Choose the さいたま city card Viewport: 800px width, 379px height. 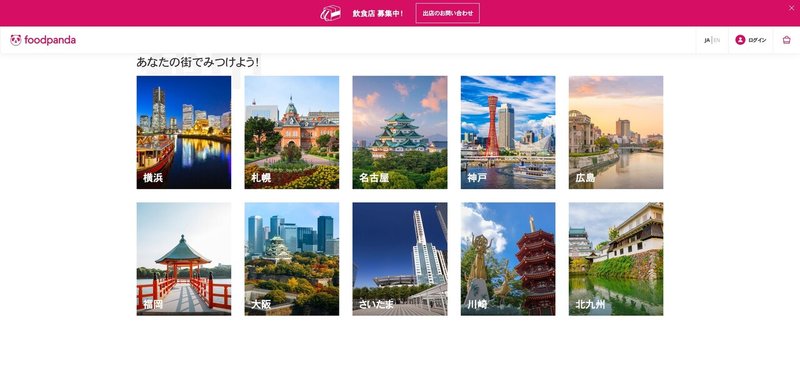click(400, 259)
